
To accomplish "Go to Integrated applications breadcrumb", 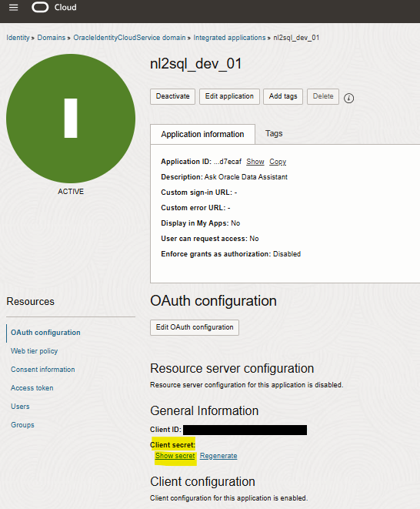I will [229, 38].
